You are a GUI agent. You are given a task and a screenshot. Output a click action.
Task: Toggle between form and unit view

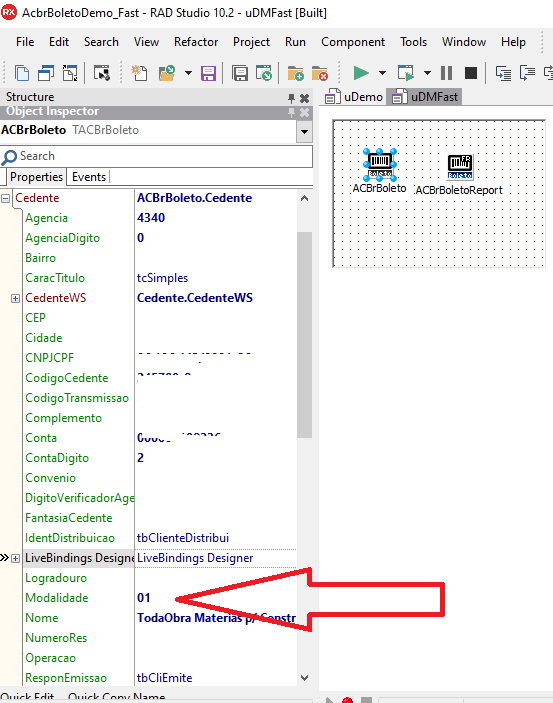coord(70,73)
